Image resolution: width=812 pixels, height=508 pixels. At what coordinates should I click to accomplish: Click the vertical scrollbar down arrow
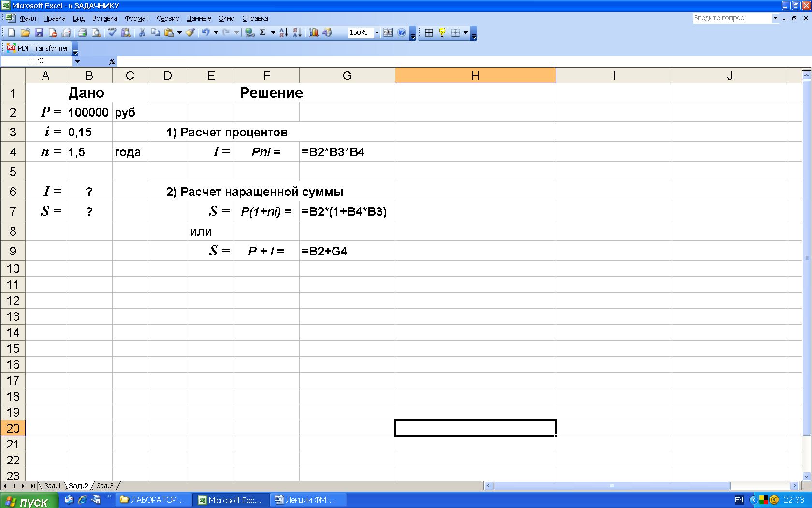(x=806, y=477)
